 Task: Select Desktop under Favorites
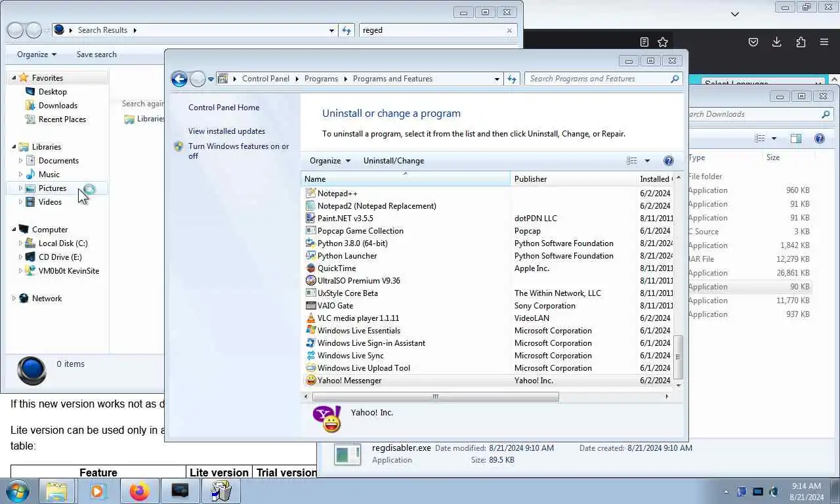coord(52,92)
